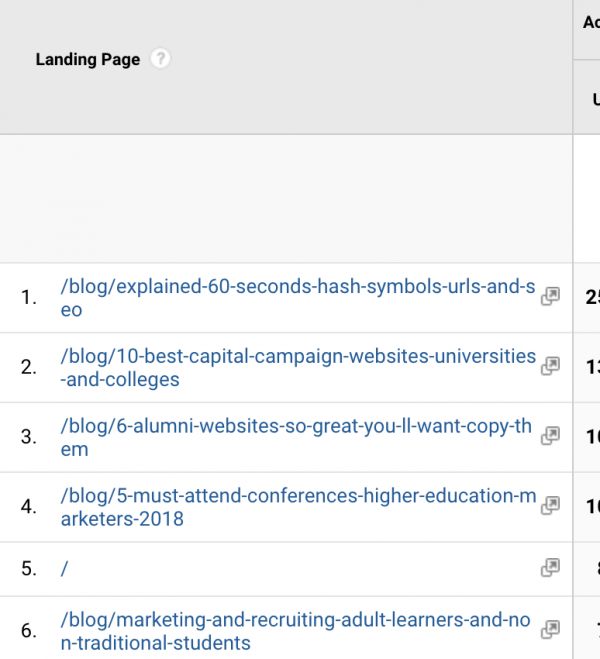Viewport: 600px width, 659px height.
Task: Click the users value in row 2
Action: [x=592, y=367]
